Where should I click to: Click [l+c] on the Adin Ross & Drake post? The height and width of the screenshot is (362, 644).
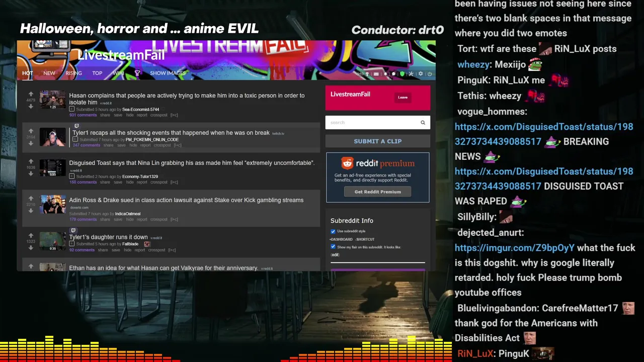coord(174,219)
